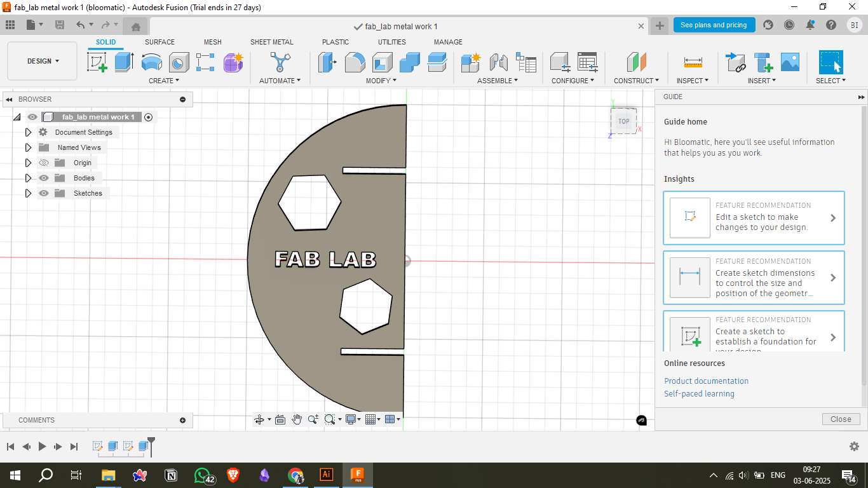868x488 pixels.
Task: Select the Fillet tool
Action: click(355, 62)
